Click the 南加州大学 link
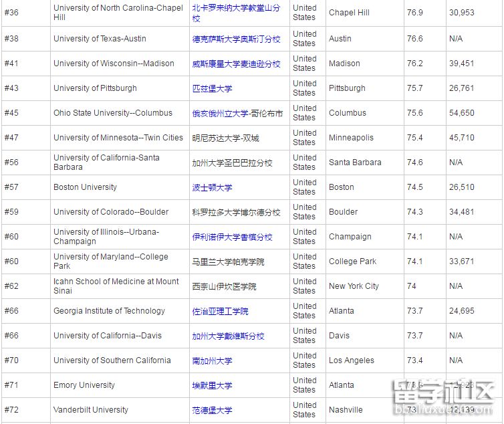Image resolution: width=504 pixels, height=424 pixels. (212, 360)
